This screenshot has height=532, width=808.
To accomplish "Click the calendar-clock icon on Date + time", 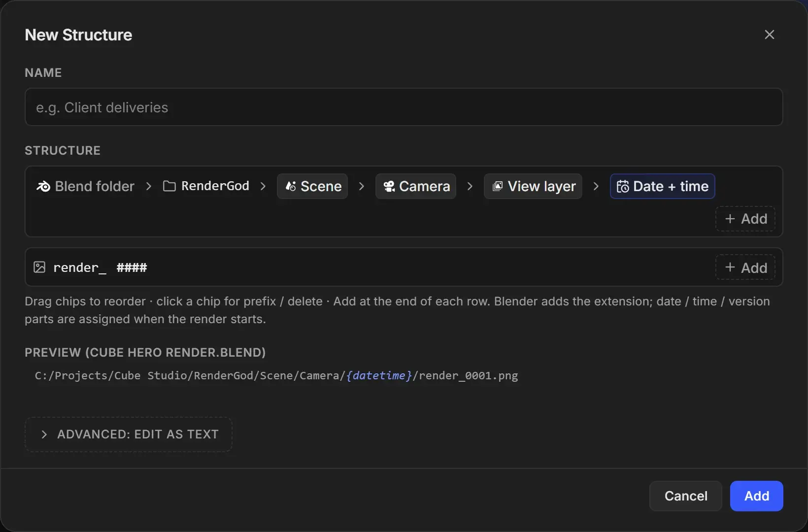I will click(623, 187).
